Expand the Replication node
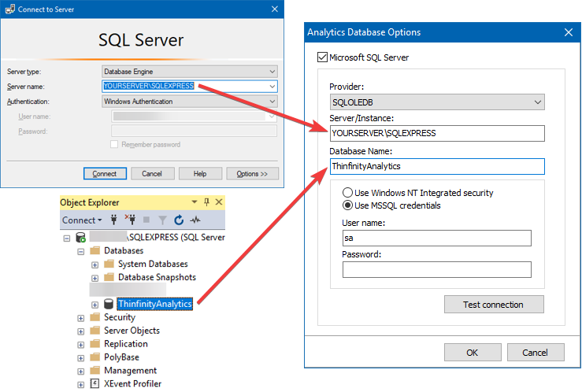This screenshot has height=392, width=582. point(80,345)
